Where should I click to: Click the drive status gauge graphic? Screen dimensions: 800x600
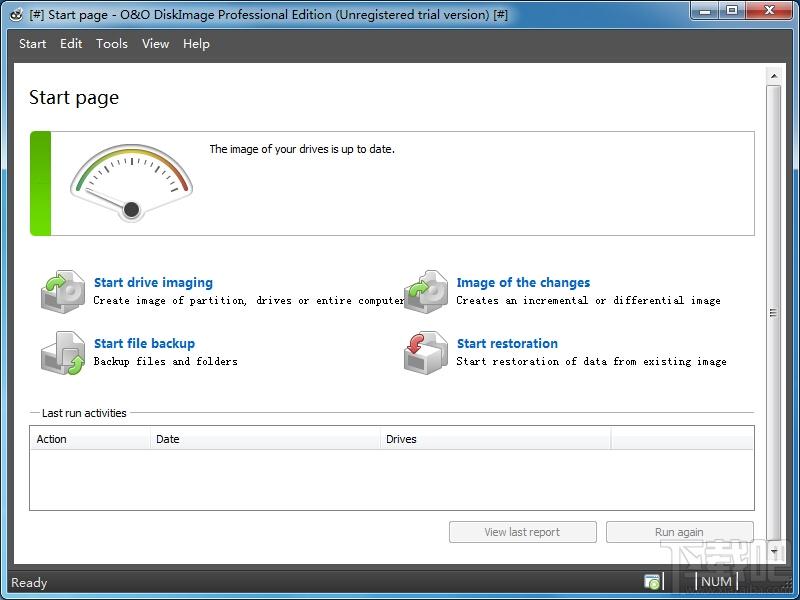pyautogui.click(x=132, y=183)
